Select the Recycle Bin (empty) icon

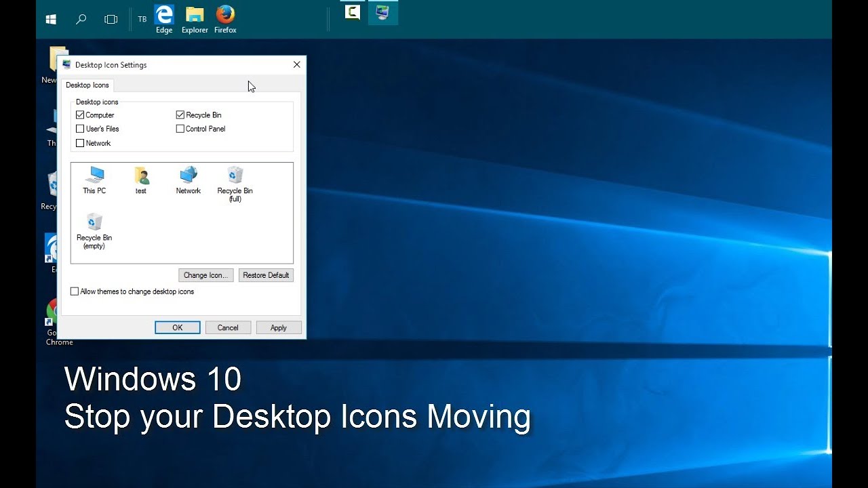94,231
